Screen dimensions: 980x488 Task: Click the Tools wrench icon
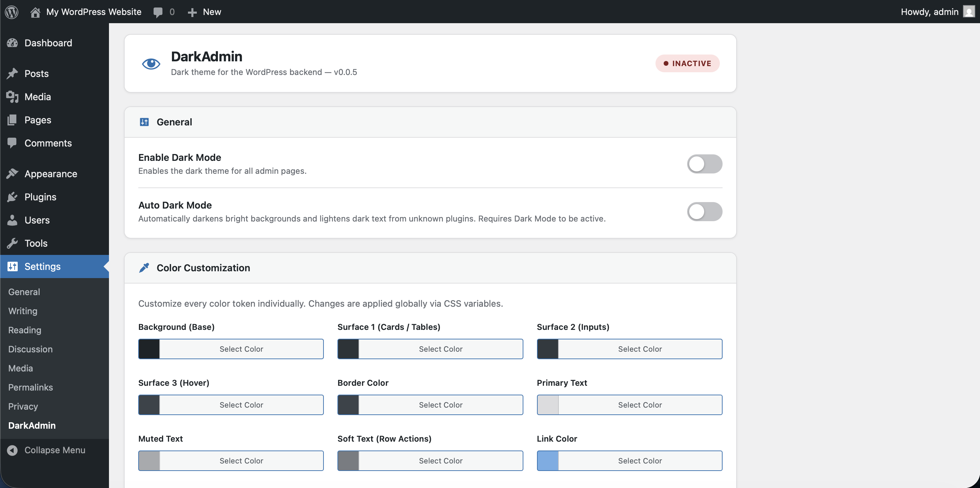12,243
